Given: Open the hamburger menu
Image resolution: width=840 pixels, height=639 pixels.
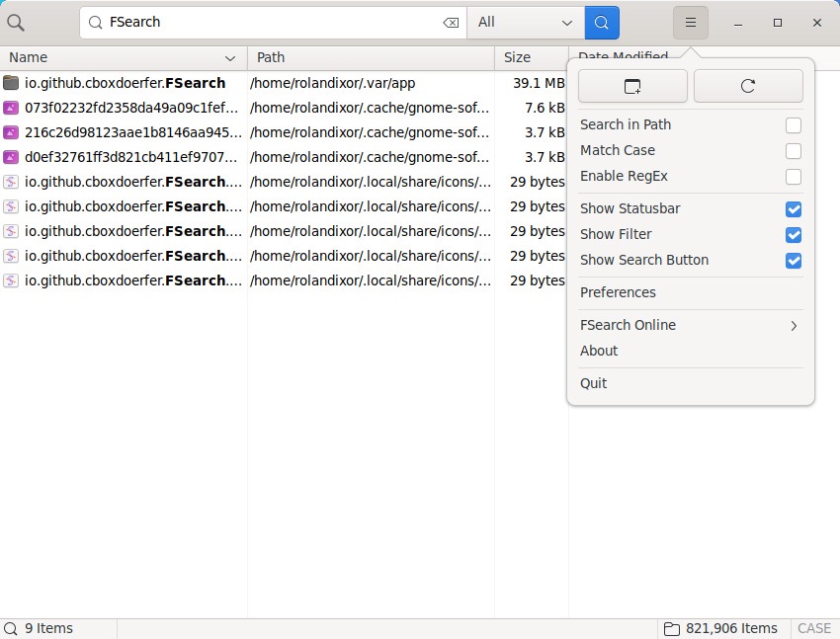Looking at the screenshot, I should pos(690,22).
